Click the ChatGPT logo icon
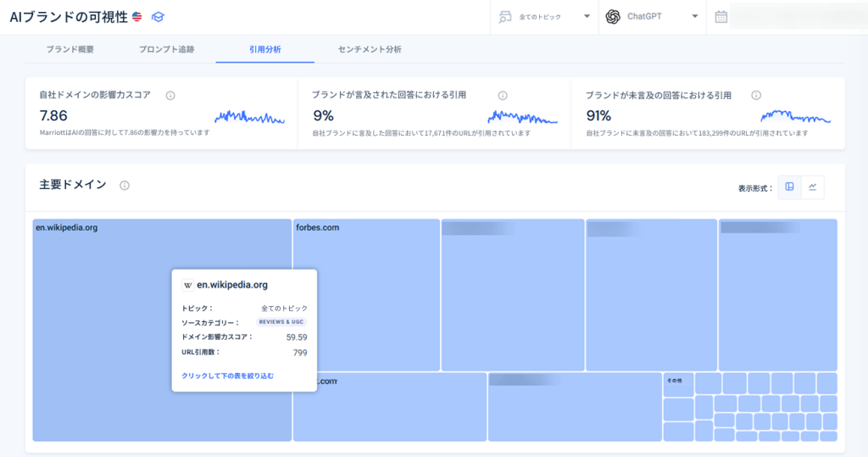This screenshot has height=457, width=868. pyautogui.click(x=613, y=17)
